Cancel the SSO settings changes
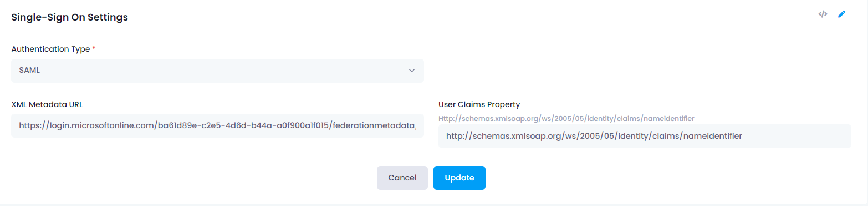 pos(402,178)
